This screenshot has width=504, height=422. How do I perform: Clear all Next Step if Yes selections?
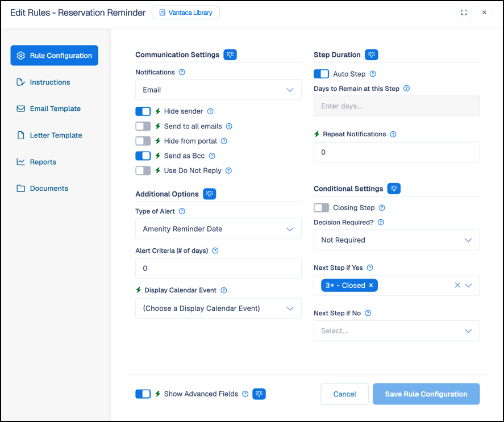click(457, 286)
